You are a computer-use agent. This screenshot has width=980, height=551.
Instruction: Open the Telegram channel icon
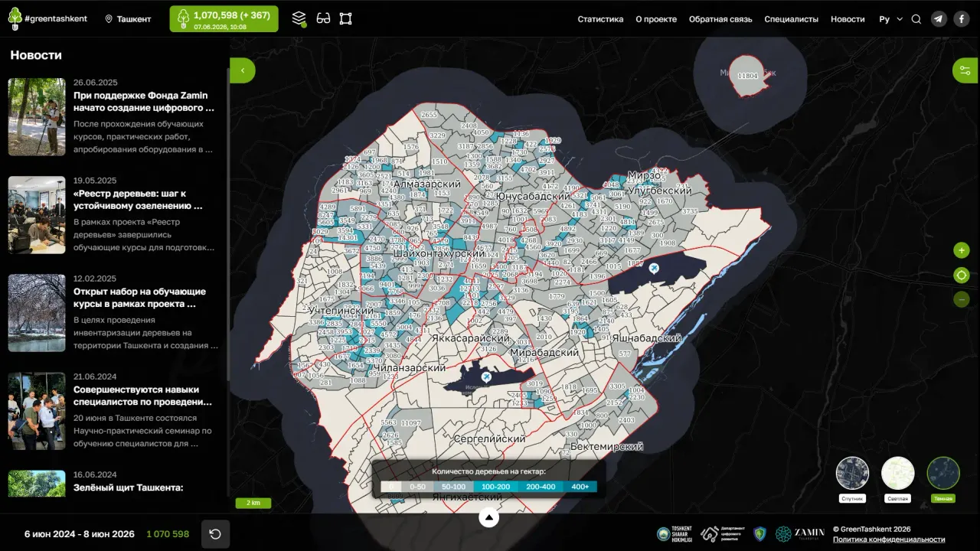pyautogui.click(x=939, y=19)
